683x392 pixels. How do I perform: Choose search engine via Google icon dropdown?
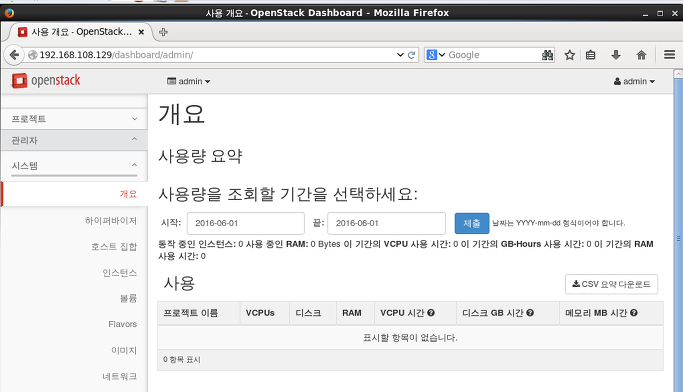click(x=436, y=55)
